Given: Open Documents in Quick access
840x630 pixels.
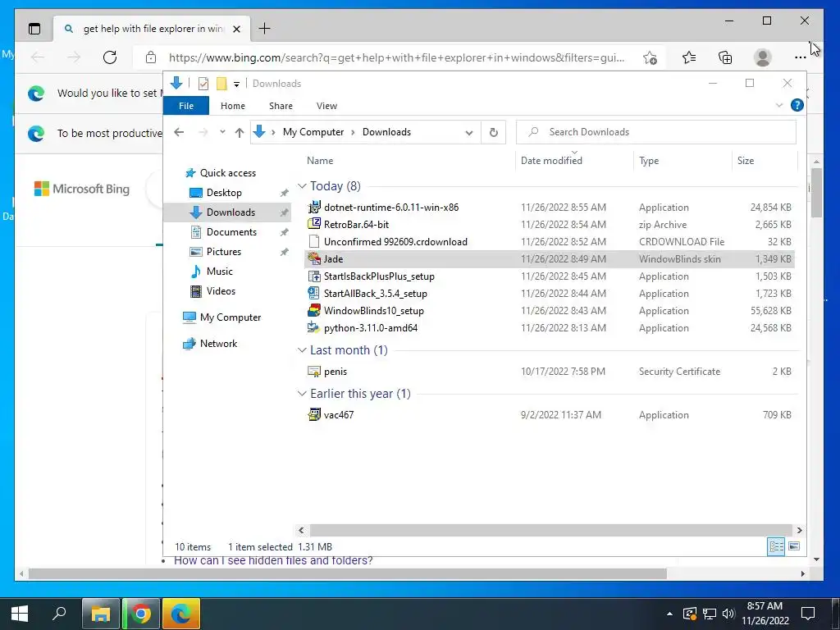Looking at the screenshot, I should click(231, 232).
